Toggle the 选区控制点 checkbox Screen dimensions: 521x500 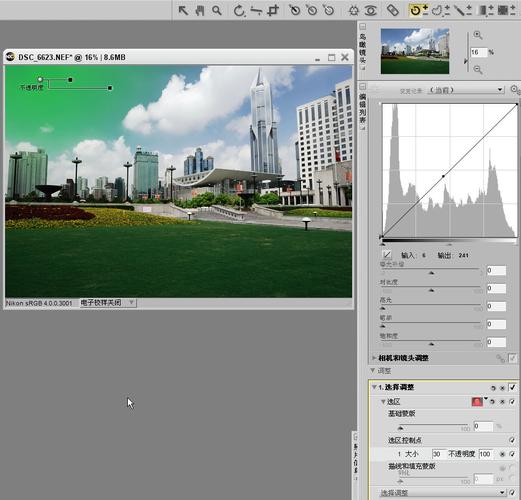click(512, 440)
